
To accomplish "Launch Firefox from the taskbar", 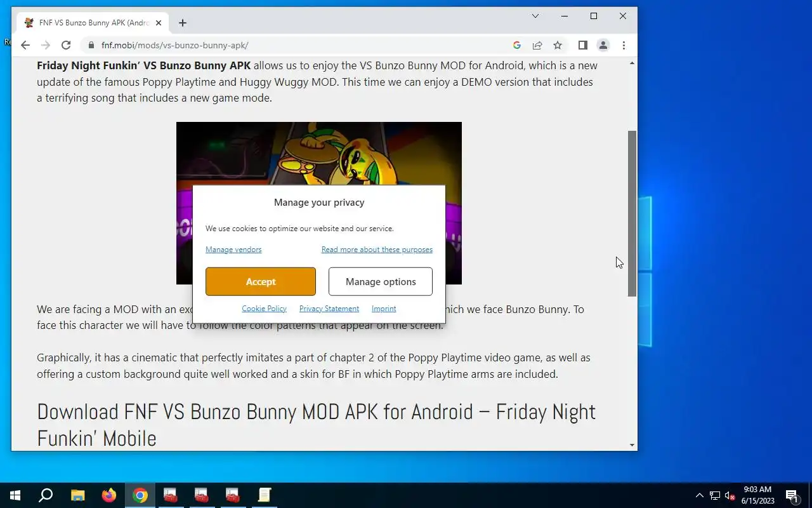I will (109, 495).
